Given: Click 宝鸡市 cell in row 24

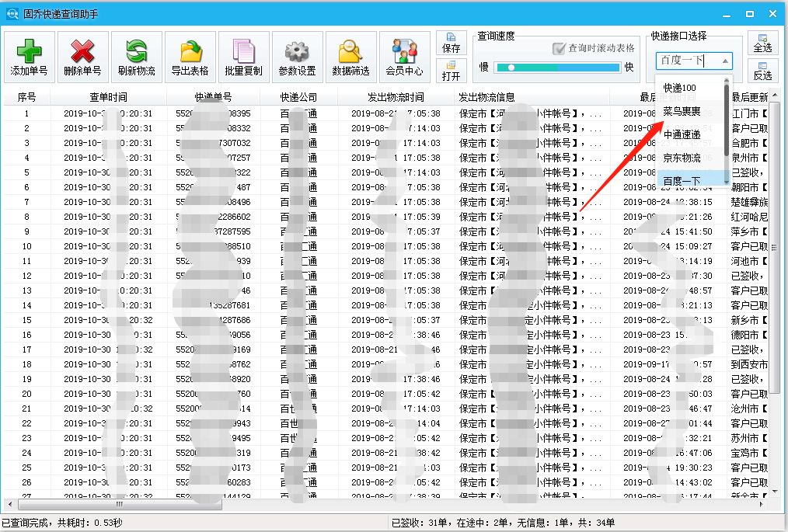Looking at the screenshot, I should point(749,453).
